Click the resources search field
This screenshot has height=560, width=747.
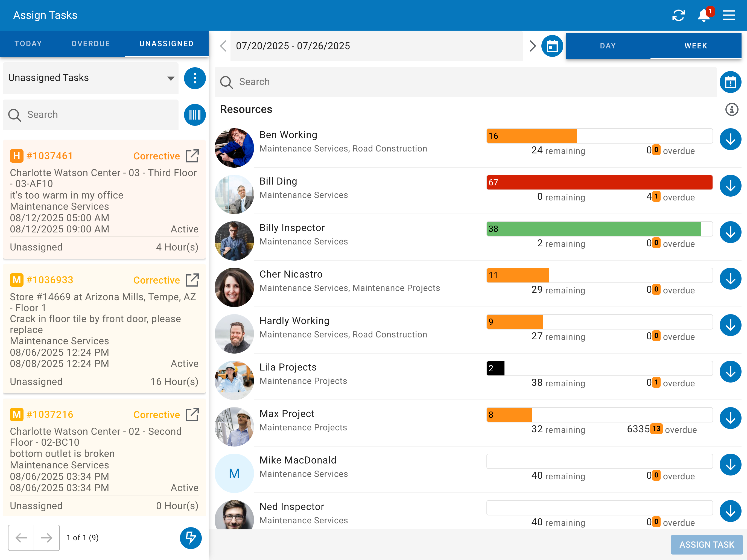(x=465, y=82)
